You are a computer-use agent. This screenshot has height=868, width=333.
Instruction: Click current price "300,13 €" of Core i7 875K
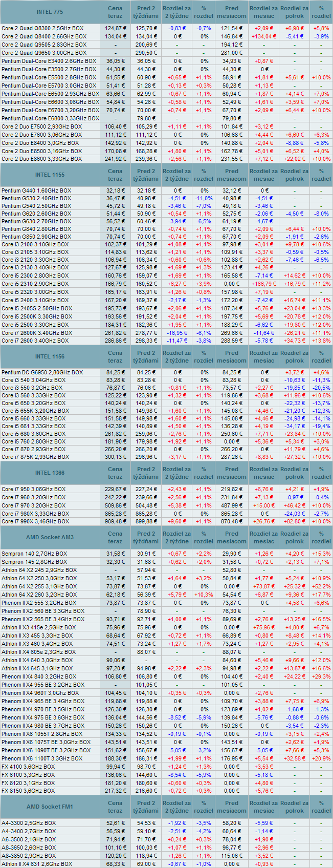point(116,457)
